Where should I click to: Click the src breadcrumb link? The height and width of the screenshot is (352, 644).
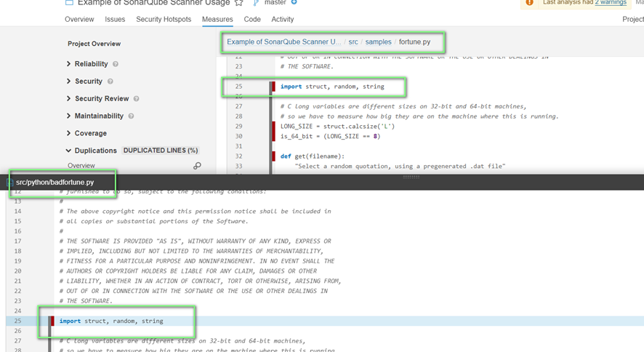tap(353, 42)
